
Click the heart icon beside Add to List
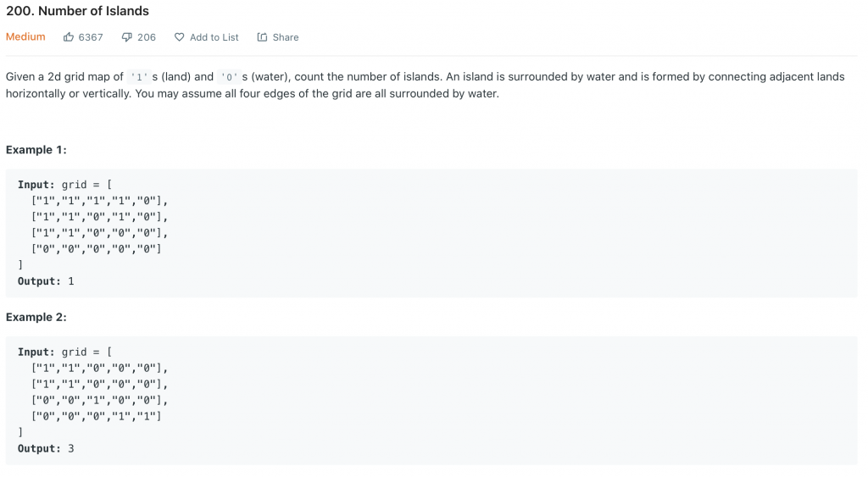tap(180, 37)
